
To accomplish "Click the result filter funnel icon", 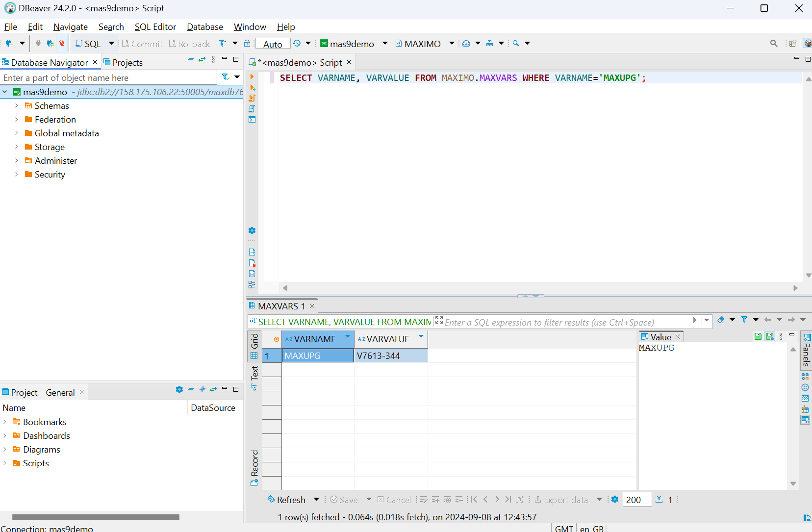I will tap(744, 320).
